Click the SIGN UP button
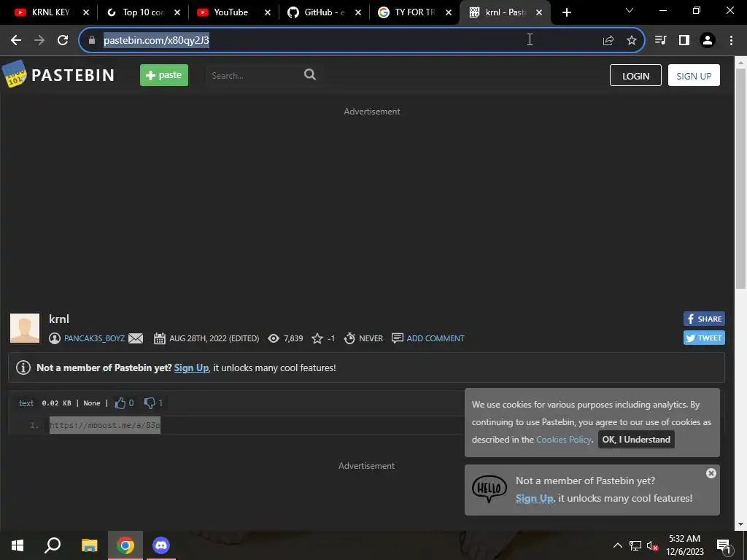Screen dimensions: 747x560 tap(694, 75)
